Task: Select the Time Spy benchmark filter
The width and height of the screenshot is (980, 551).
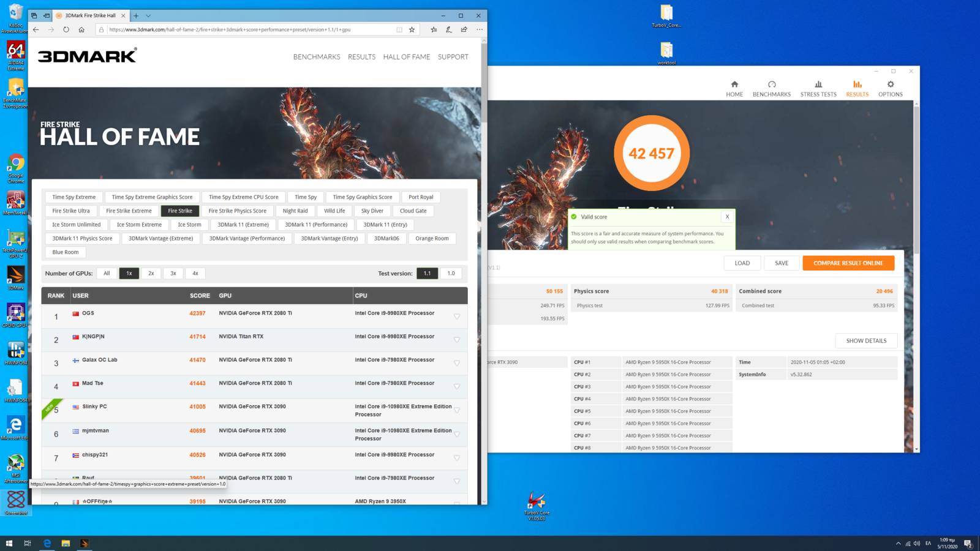Action: coord(306,197)
